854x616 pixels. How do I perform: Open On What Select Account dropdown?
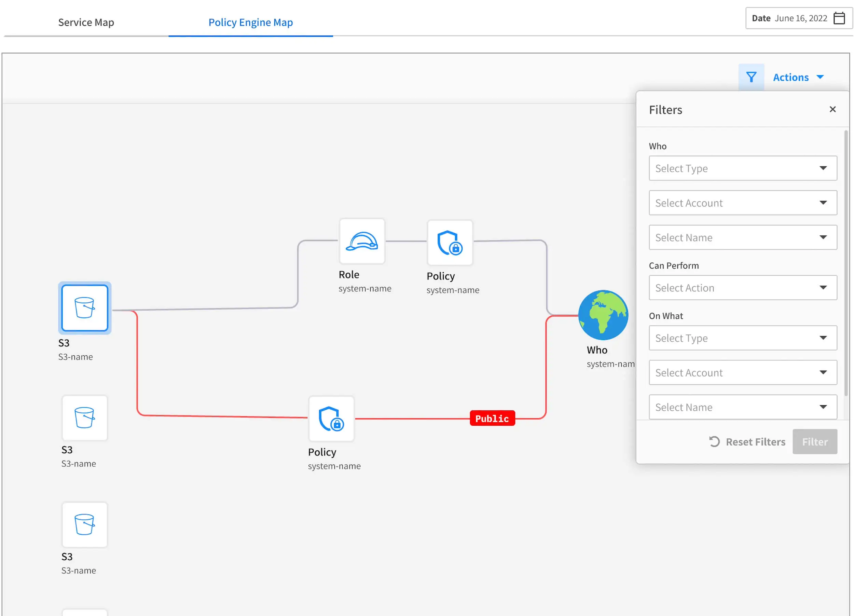click(x=743, y=373)
